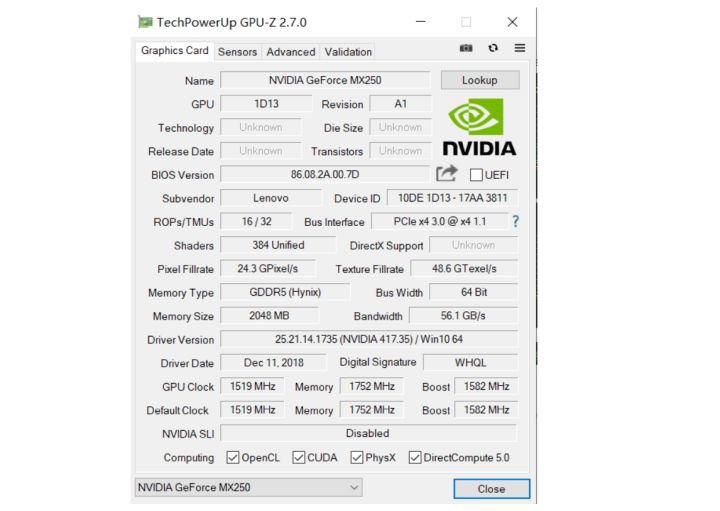
Task: Click the Bus Width value 64 Bit
Action: 474,292
